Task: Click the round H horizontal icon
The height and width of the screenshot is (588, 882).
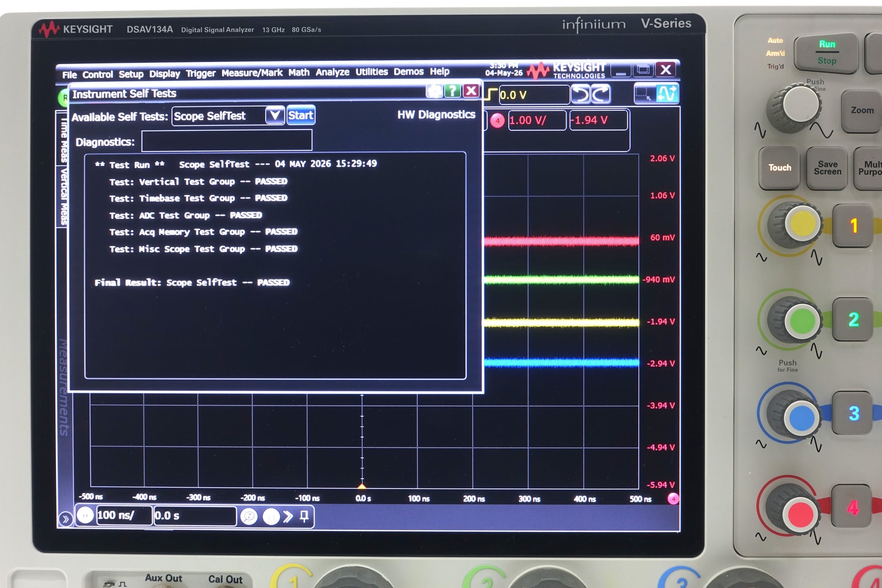Action: point(85,515)
